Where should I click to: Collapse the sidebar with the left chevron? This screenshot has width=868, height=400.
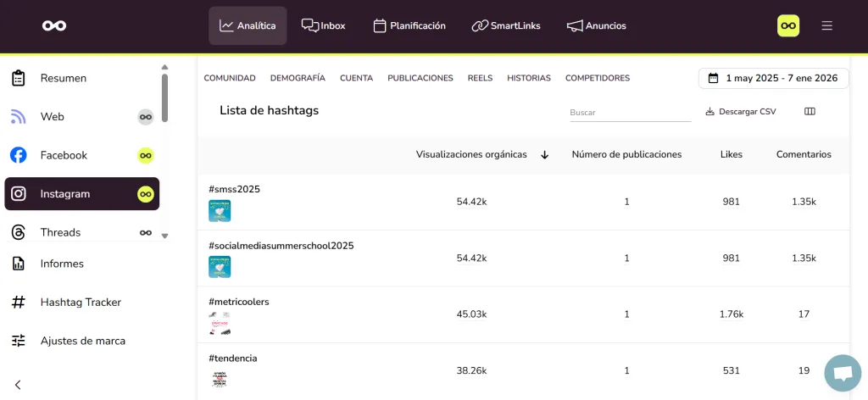pyautogui.click(x=18, y=385)
